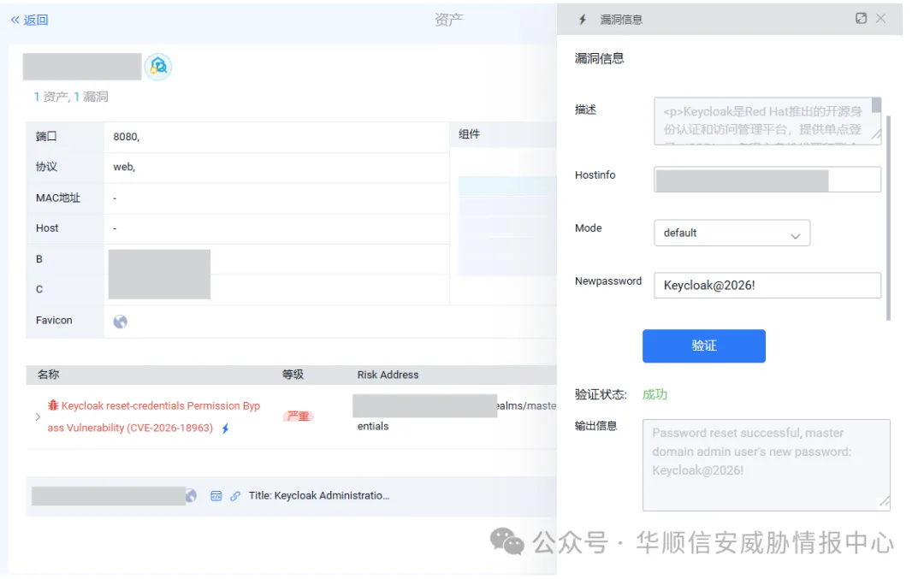
Task: Click the 8080 port value
Action: (126, 137)
